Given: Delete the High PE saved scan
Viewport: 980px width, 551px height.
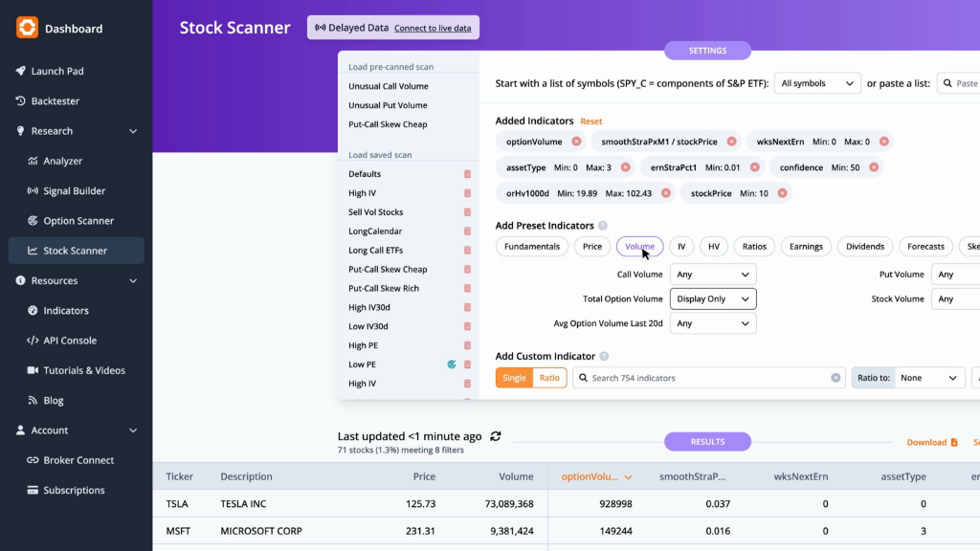Looking at the screenshot, I should point(467,345).
